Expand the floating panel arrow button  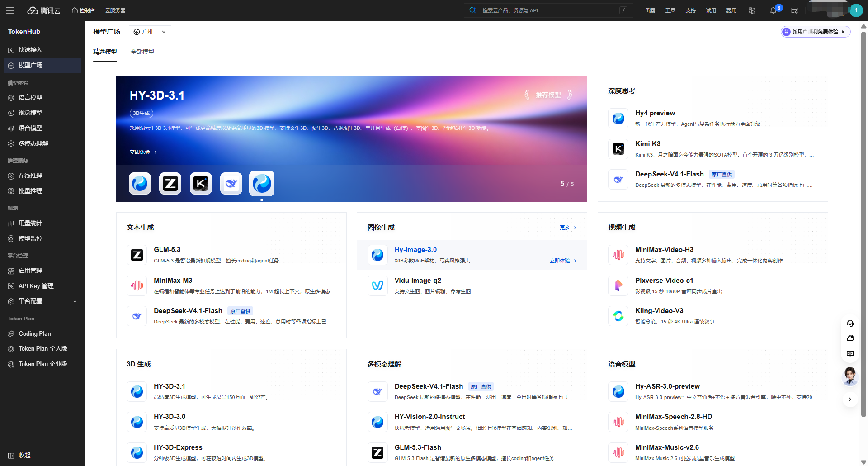click(x=850, y=399)
